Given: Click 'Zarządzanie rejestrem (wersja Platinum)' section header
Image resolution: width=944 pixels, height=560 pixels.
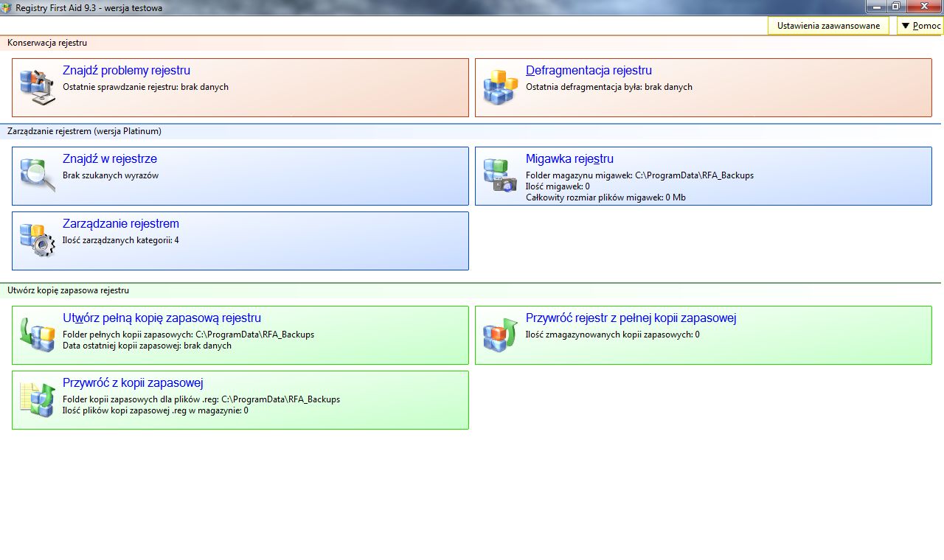Looking at the screenshot, I should pyautogui.click(x=84, y=131).
